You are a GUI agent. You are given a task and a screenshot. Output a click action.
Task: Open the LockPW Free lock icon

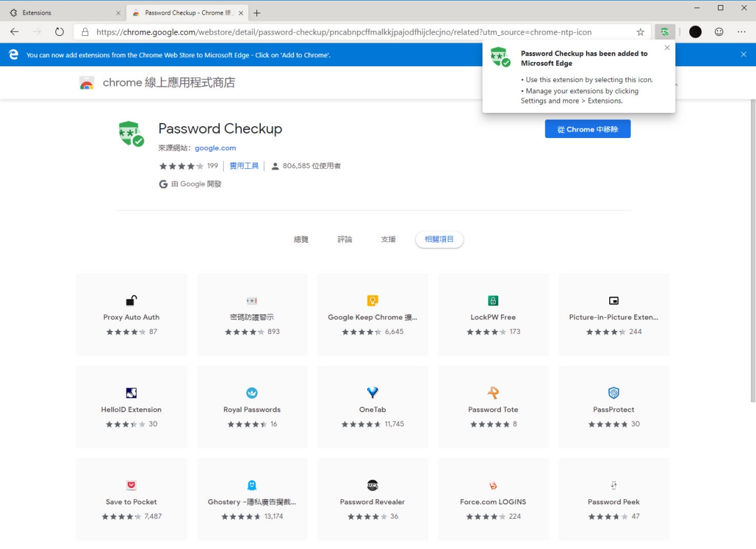click(x=493, y=301)
